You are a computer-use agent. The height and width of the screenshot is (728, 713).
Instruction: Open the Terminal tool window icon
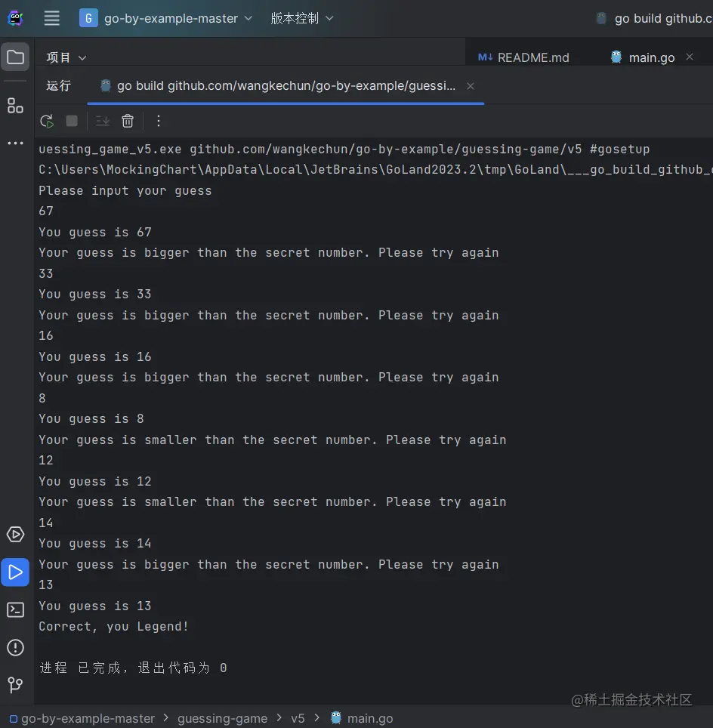coord(15,609)
